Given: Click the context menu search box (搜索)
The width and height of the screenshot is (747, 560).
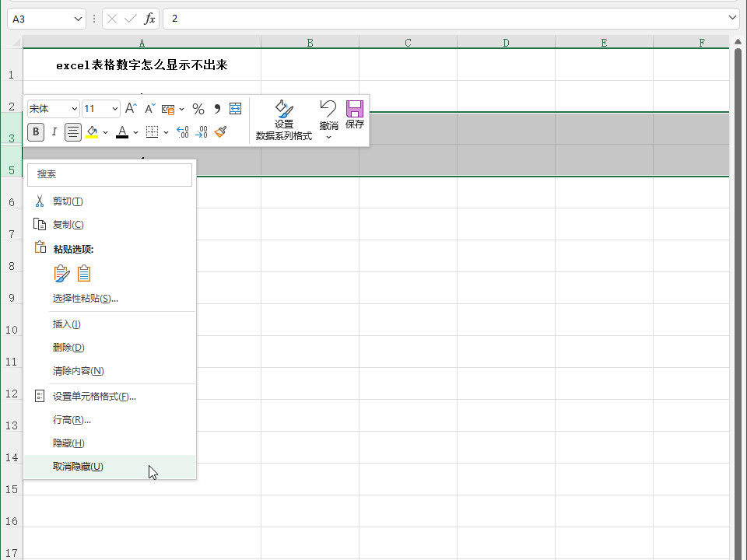Looking at the screenshot, I should [x=110, y=174].
